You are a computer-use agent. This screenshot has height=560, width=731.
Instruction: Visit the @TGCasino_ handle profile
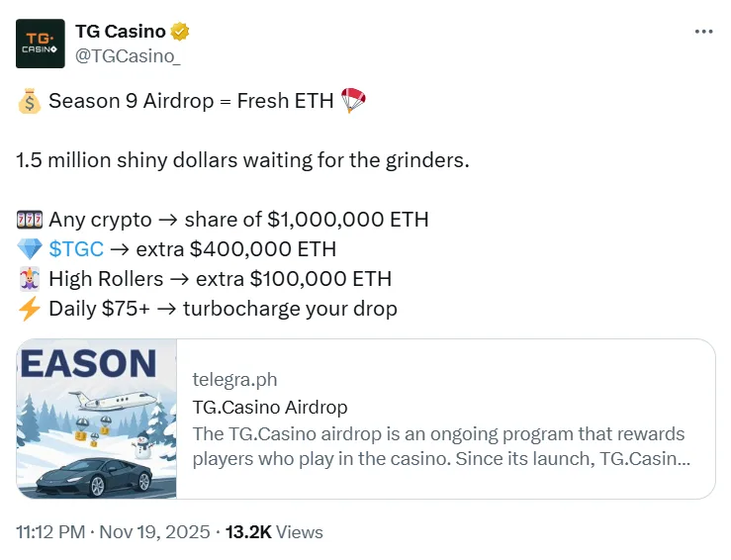pyautogui.click(x=128, y=55)
